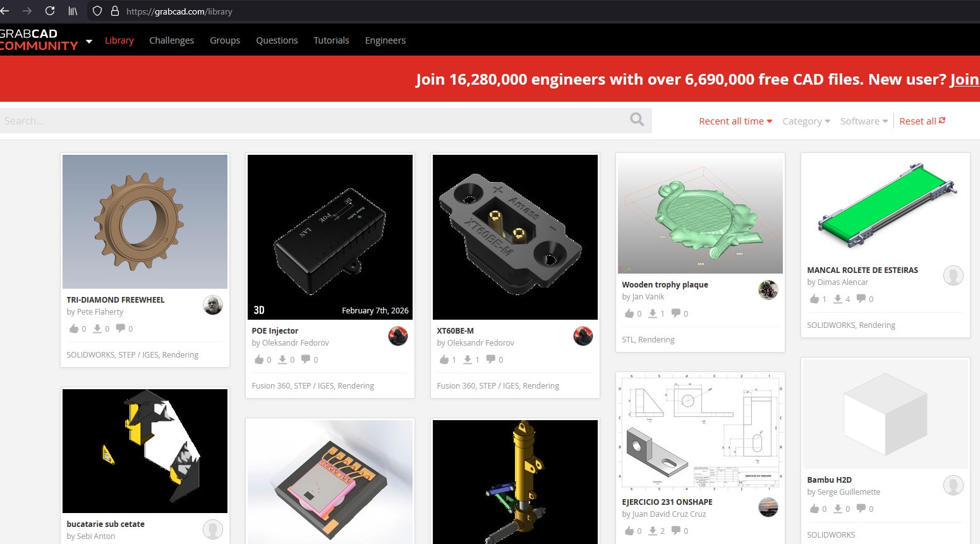Click the like icon on MANCAL ROLETE DE ESTEIRAS
Viewport: 980px width, 544px height.
coord(814,299)
